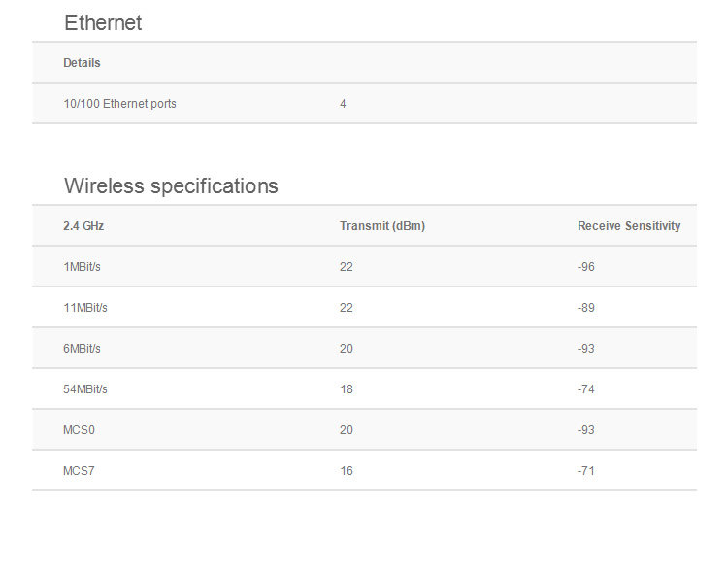The height and width of the screenshot is (573, 728).
Task: Click the Ethernet section heading
Action: point(103,23)
